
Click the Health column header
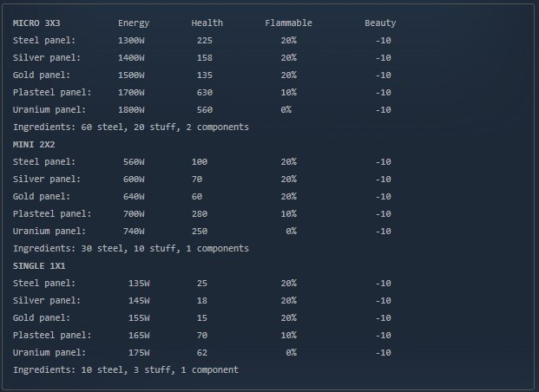point(207,23)
